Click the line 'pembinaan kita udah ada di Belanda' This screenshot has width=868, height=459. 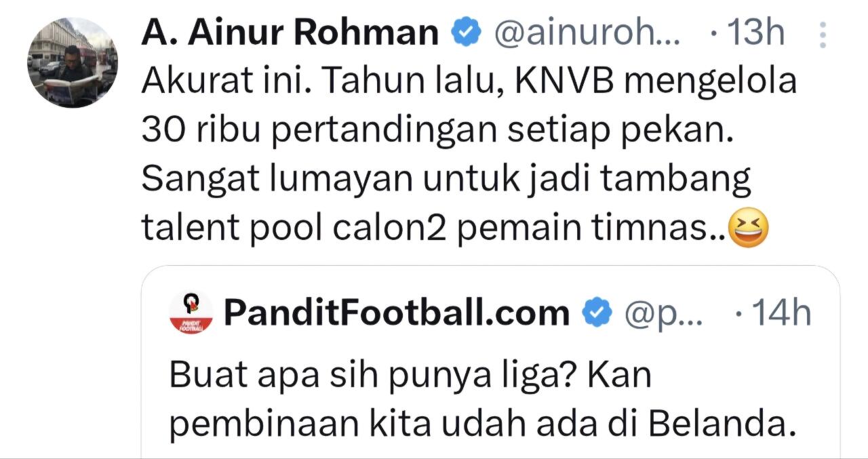(482, 424)
